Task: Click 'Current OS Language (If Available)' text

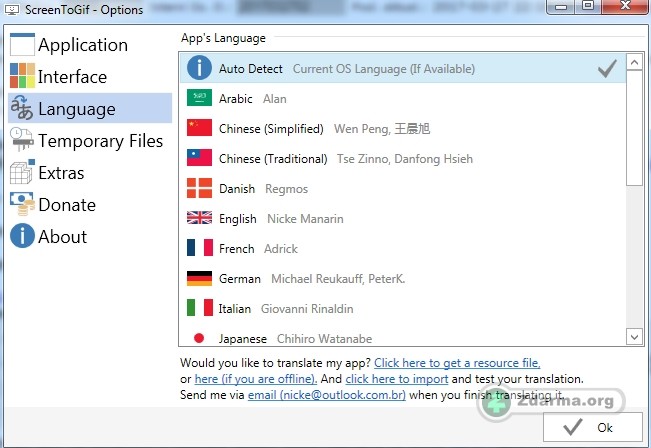Action: coord(384,69)
